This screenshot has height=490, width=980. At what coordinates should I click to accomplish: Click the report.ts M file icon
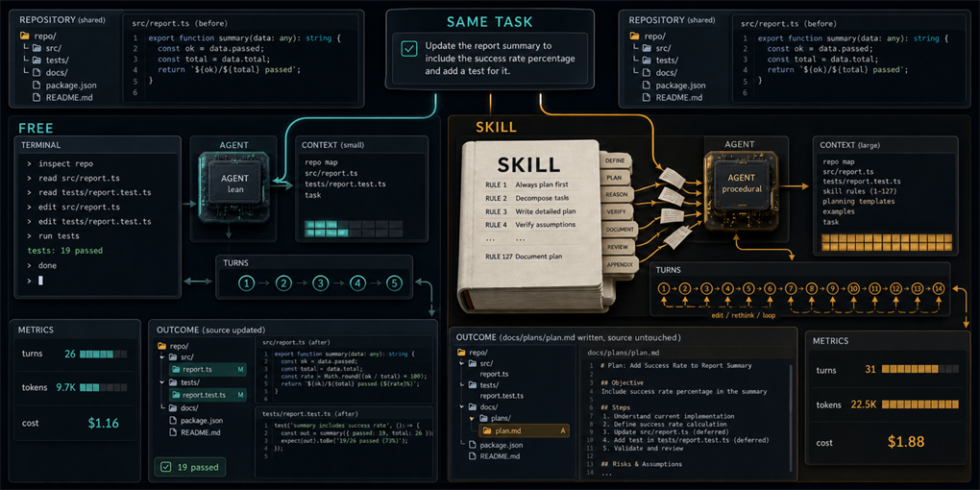pos(176,369)
